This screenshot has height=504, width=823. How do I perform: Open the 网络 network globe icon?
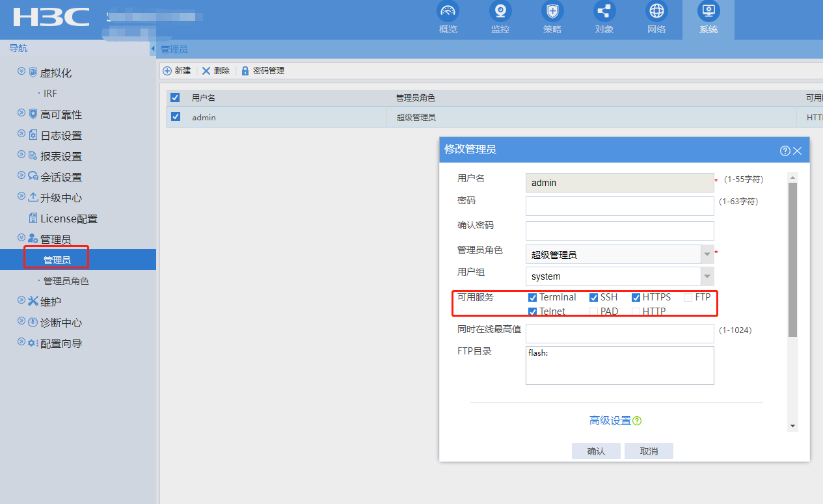[x=656, y=11]
